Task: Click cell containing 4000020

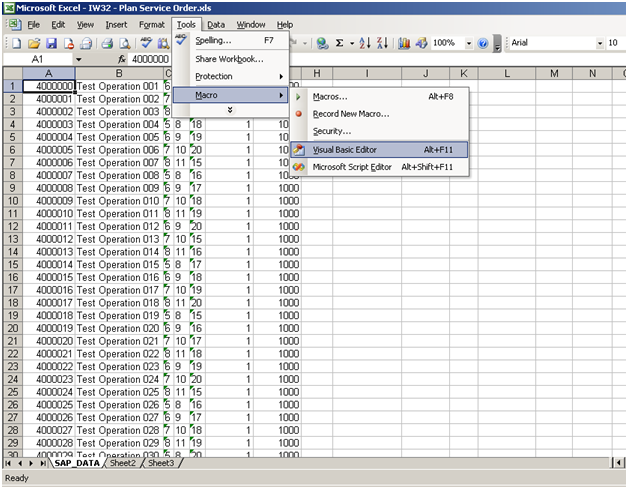Action: [x=48, y=341]
